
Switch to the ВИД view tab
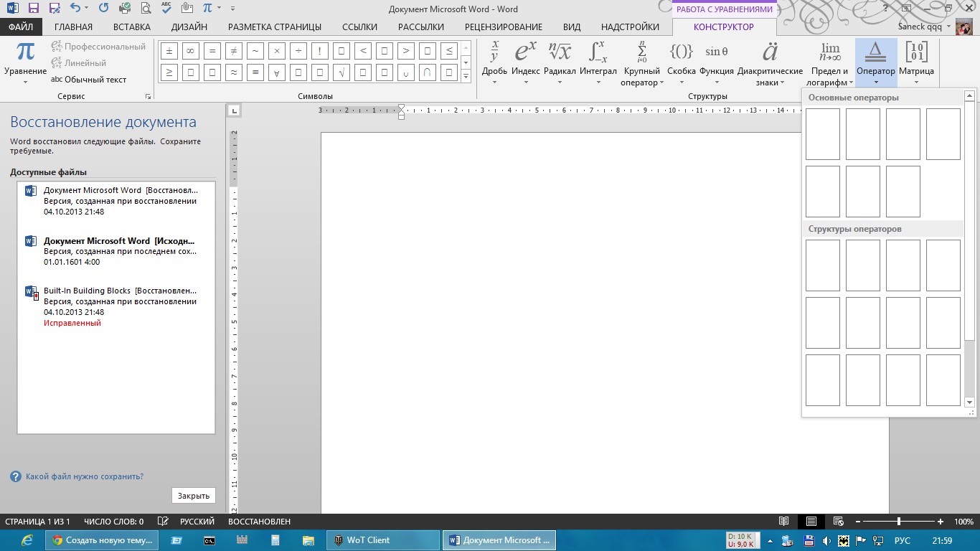point(572,27)
